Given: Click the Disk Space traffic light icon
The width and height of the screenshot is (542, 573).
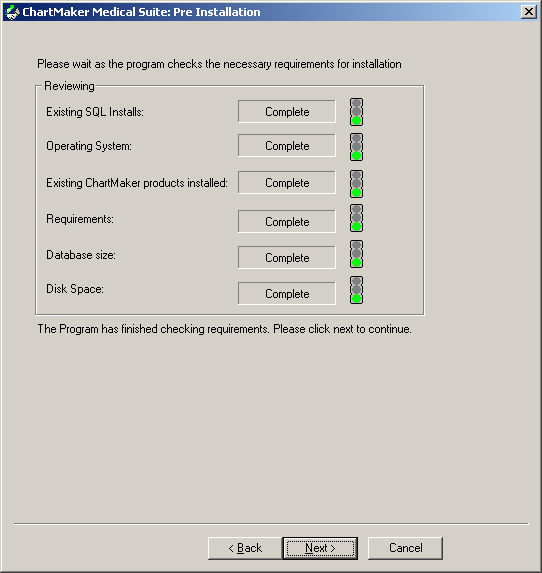Looking at the screenshot, I should coord(356,290).
